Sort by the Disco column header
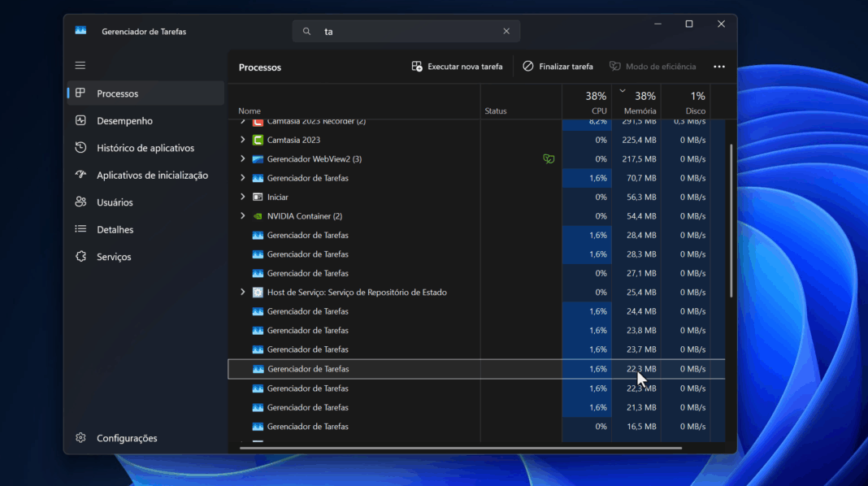The width and height of the screenshot is (868, 486). (686, 102)
